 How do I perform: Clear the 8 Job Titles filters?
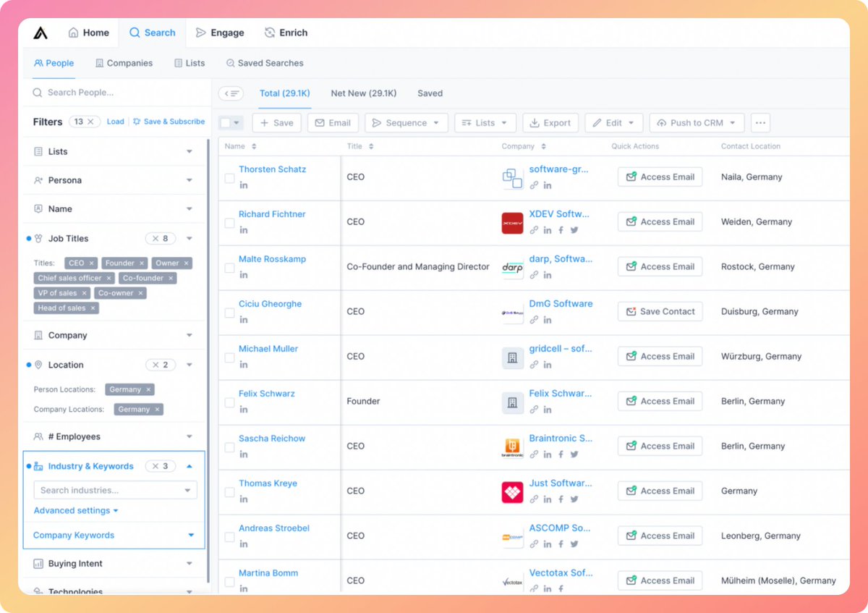(156, 239)
